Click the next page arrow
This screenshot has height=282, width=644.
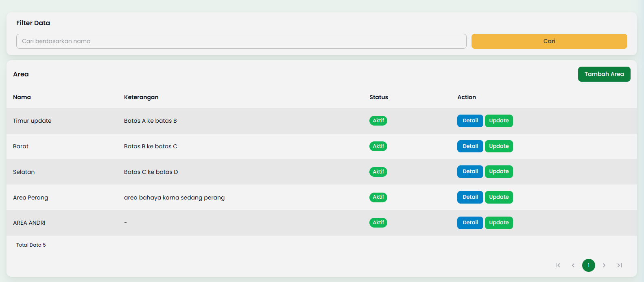pyautogui.click(x=604, y=265)
